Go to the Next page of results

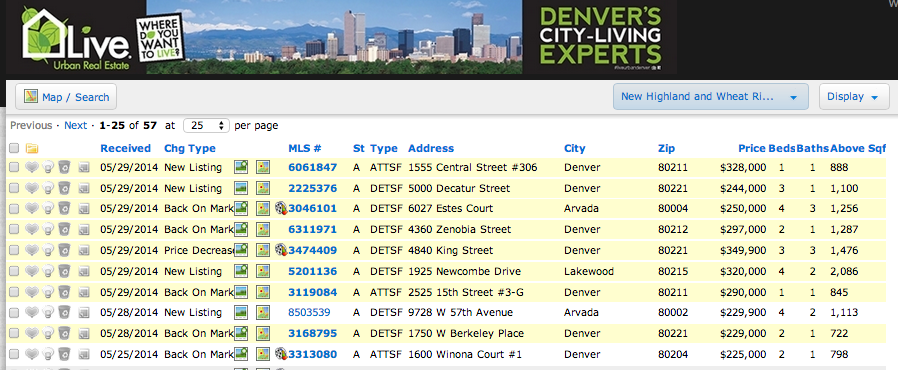pos(76,125)
